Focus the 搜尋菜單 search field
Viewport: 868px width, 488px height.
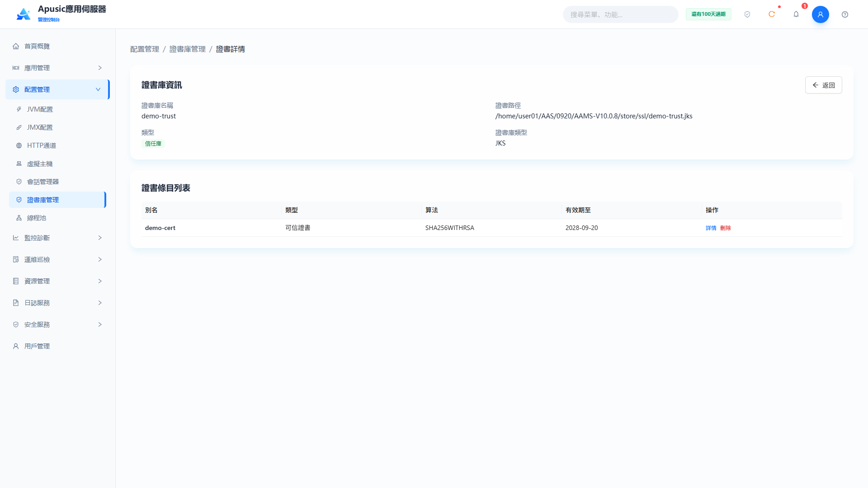tap(620, 14)
